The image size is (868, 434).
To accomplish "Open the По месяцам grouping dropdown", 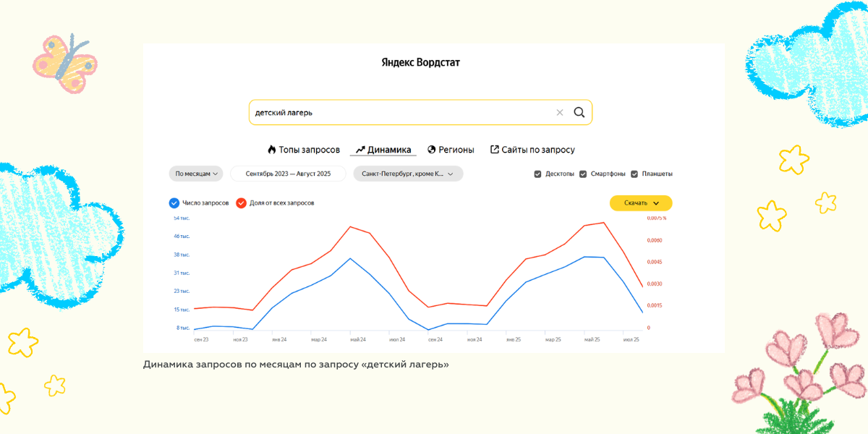I will click(x=197, y=174).
